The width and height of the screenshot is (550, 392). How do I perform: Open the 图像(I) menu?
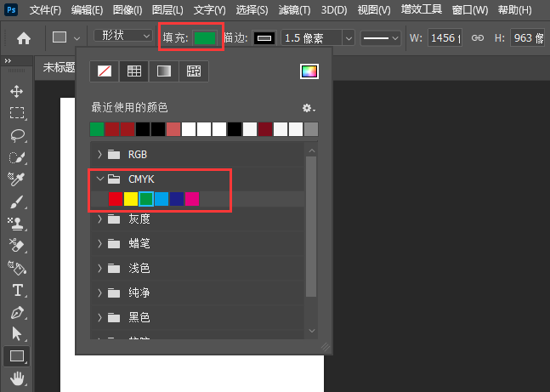point(128,10)
